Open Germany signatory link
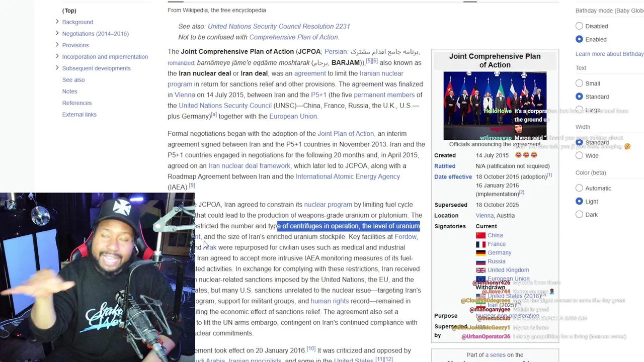 pos(500,253)
